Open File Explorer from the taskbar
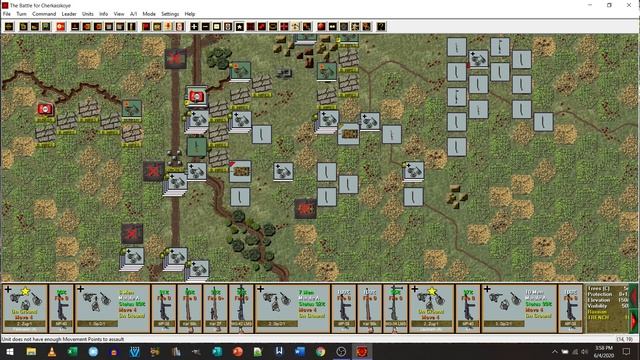The width and height of the screenshot is (640, 360). [31, 351]
